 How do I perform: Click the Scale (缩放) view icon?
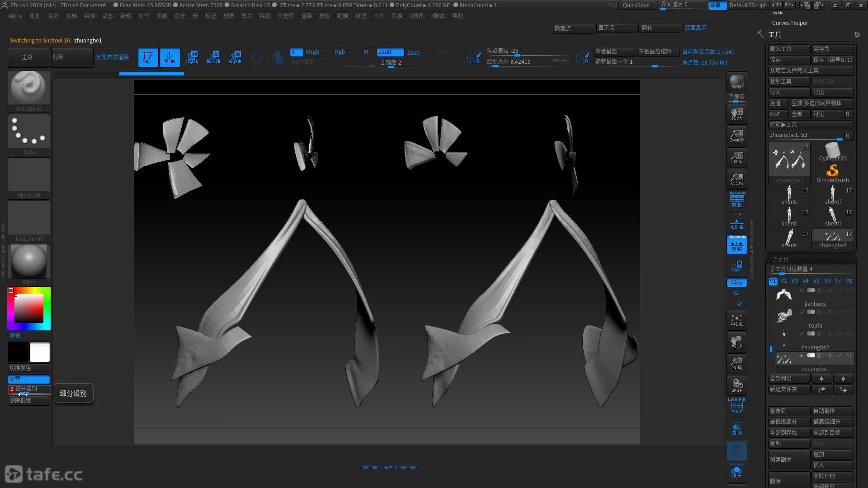click(736, 364)
